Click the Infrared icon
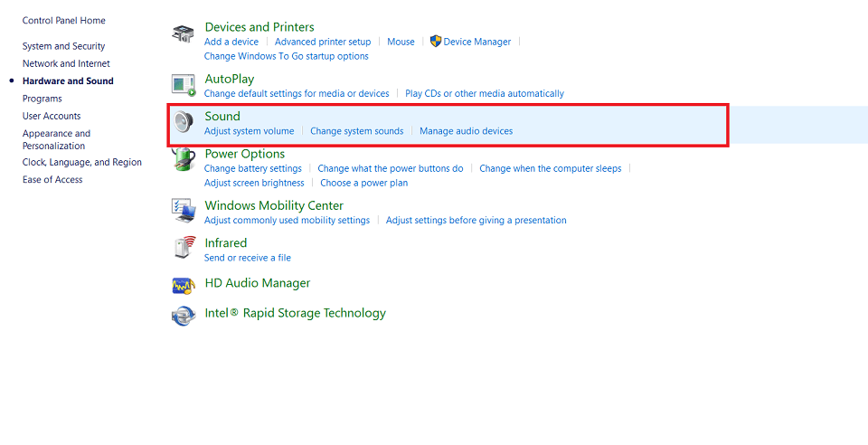 point(184,248)
